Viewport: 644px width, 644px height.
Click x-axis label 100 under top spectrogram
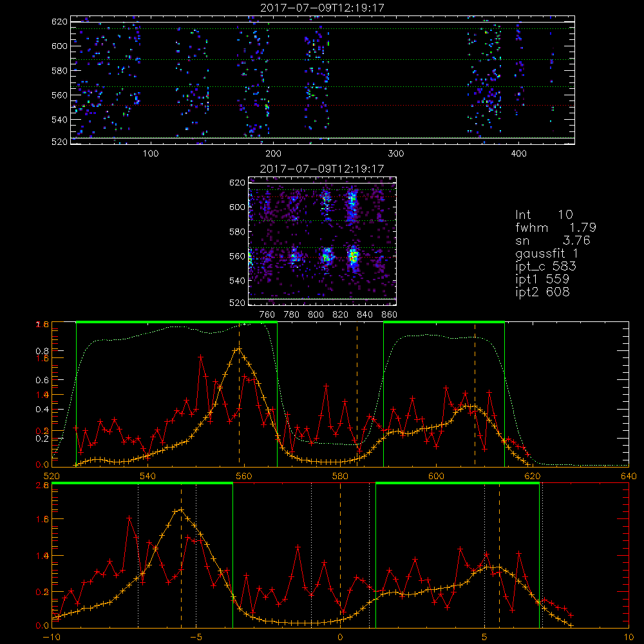(151, 153)
